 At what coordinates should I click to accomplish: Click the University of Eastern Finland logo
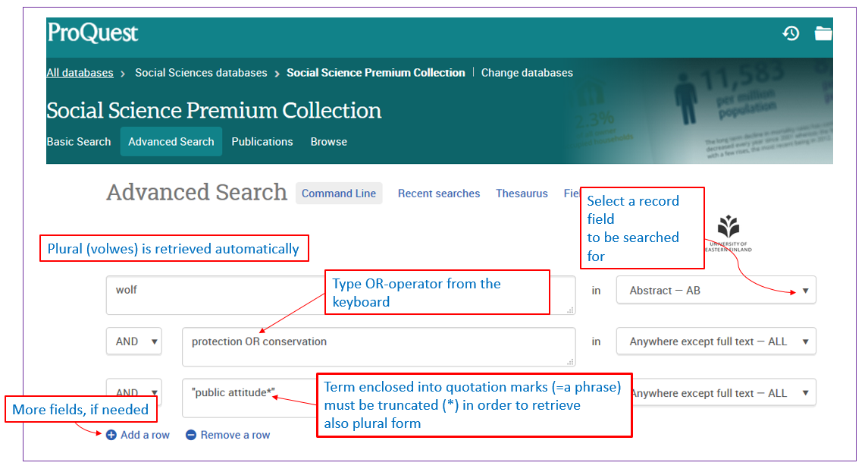tap(729, 233)
